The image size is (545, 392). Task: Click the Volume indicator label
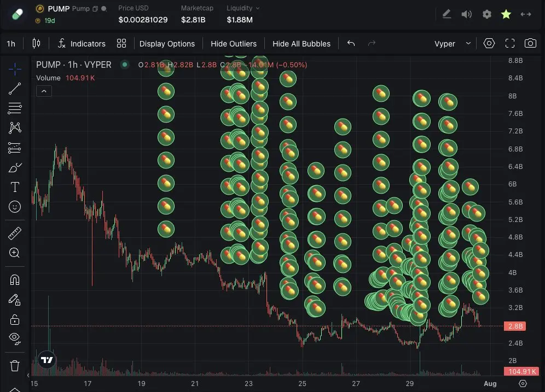point(48,78)
